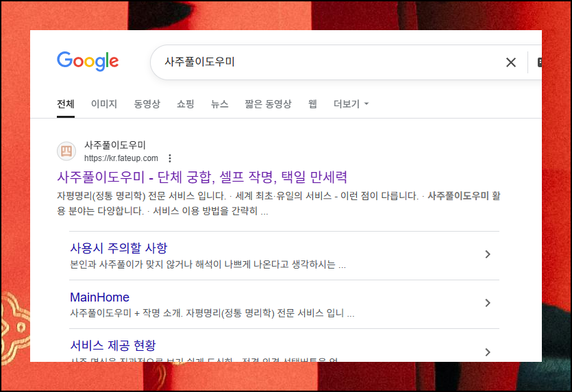This screenshot has height=392, width=572.
Task: Open the MainHome sitelink
Action: pyautogui.click(x=99, y=297)
